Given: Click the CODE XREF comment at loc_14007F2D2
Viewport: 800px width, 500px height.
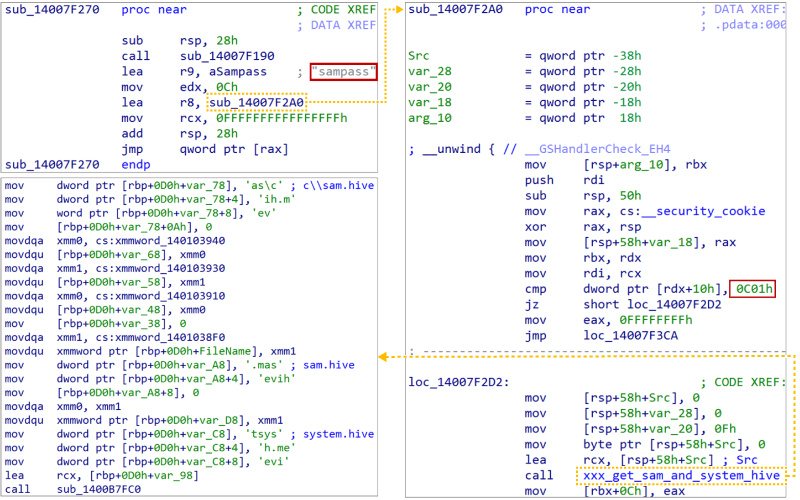Looking at the screenshot, I should tap(743, 382).
